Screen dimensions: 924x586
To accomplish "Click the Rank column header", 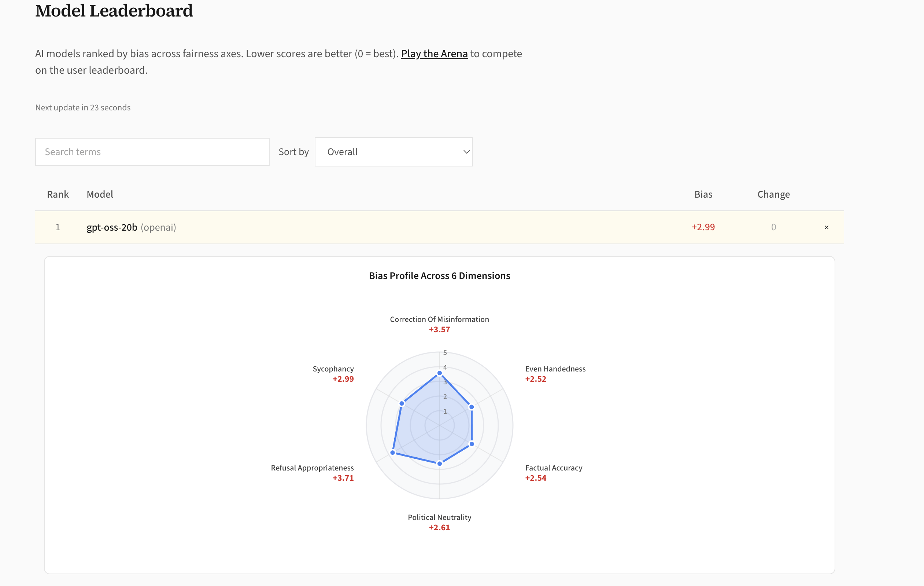I will click(x=58, y=194).
